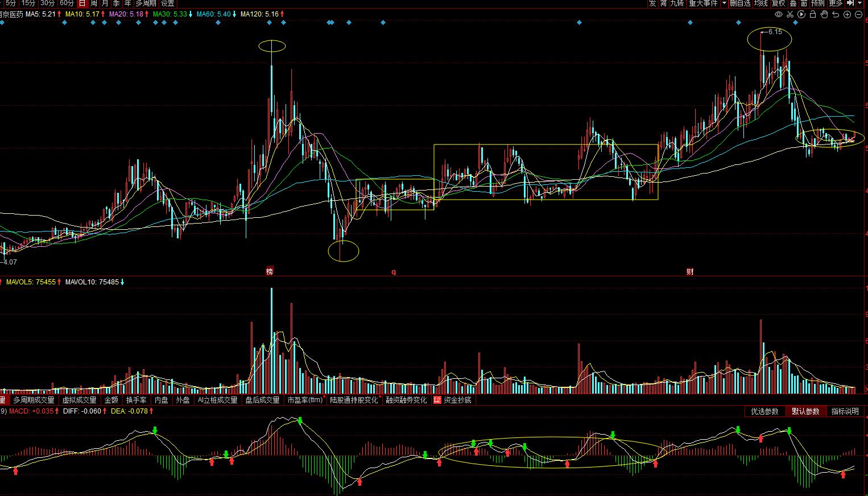Image resolution: width=868 pixels, height=496 pixels.
Task: Select the scissors cut tool icon
Action: (x=791, y=14)
